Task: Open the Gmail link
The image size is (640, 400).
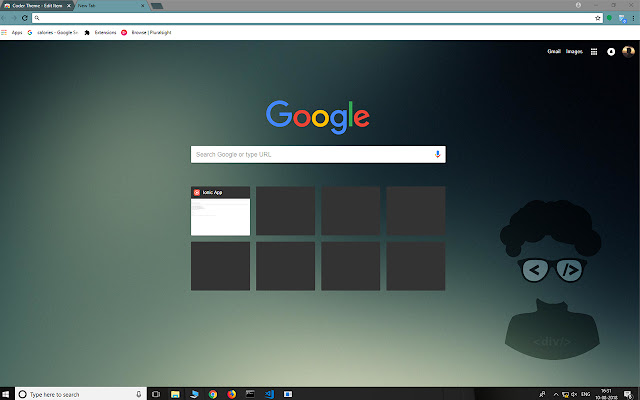Action: [554, 51]
